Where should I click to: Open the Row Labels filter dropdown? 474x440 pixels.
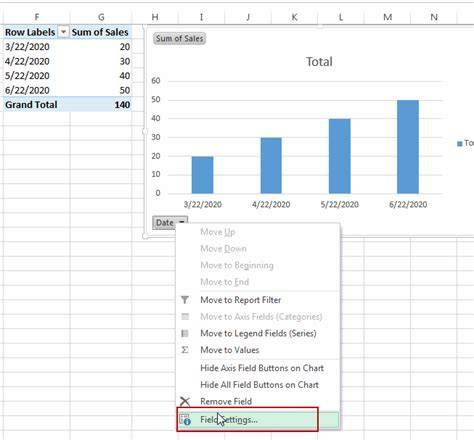pyautogui.click(x=63, y=32)
